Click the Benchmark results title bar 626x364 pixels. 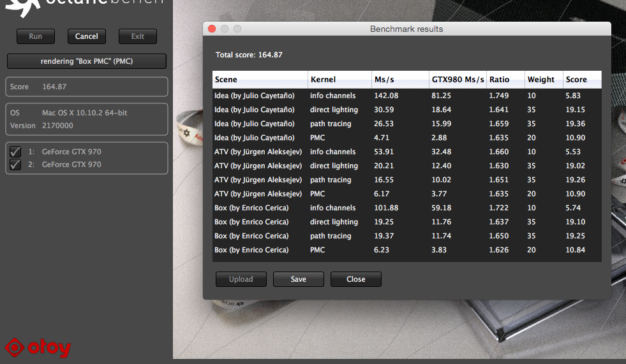pyautogui.click(x=406, y=29)
